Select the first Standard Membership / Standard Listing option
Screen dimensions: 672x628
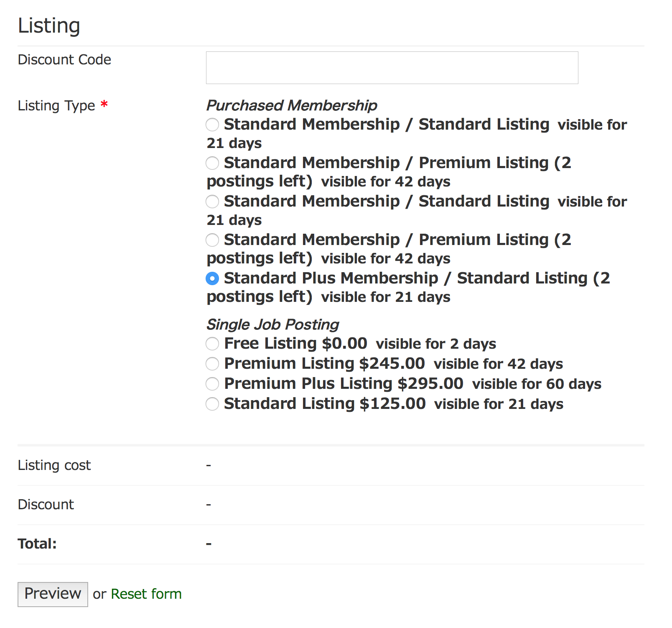pyautogui.click(x=212, y=125)
